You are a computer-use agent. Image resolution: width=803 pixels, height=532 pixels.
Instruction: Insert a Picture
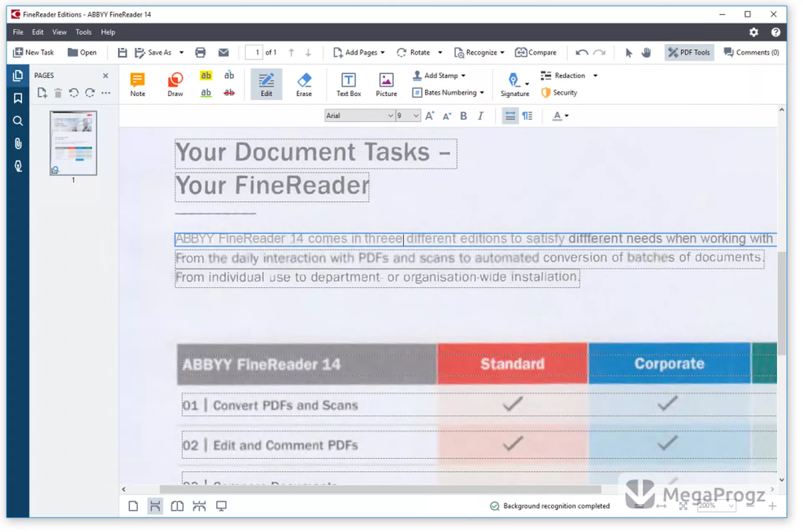coord(386,84)
